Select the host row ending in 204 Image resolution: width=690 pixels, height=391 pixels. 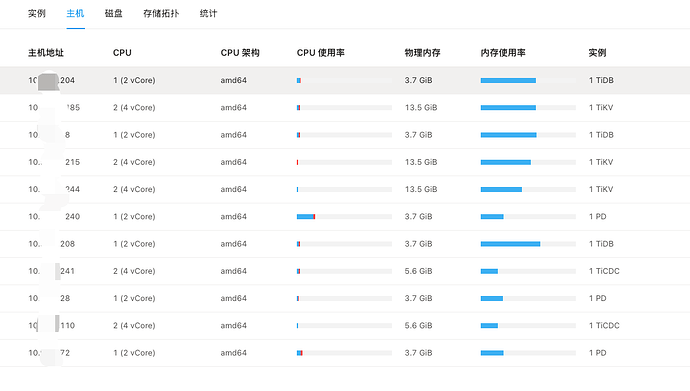345,80
